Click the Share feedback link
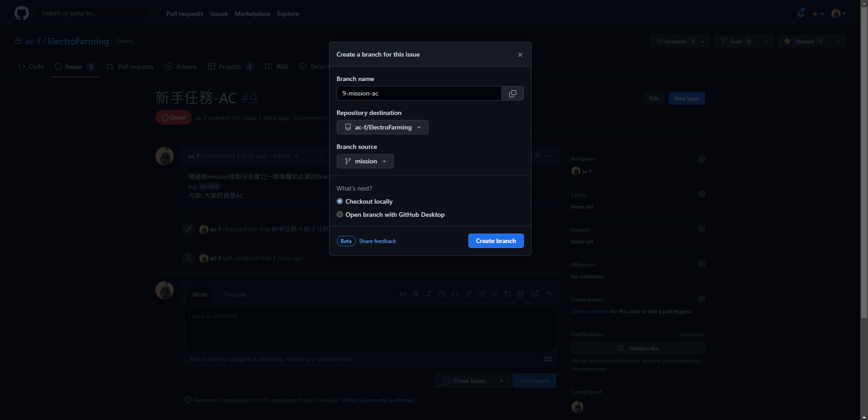Screen dimensions: 868x420 coord(377,241)
